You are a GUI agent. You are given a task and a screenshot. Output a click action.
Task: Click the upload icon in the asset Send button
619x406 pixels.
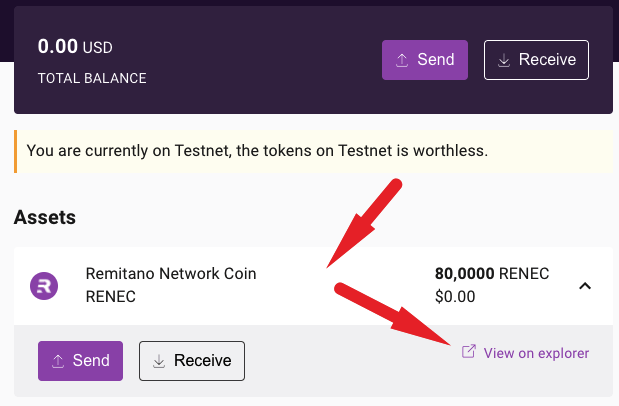pos(58,360)
